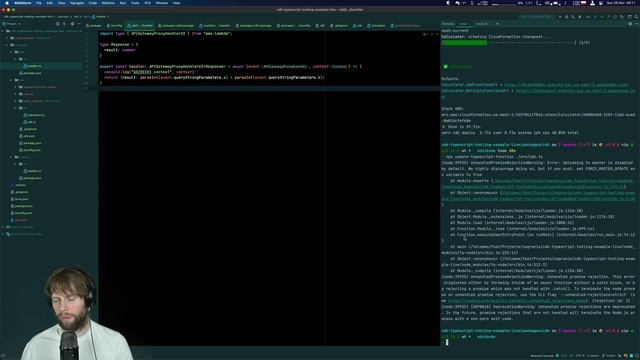Image resolution: width=640 pixels, height=360 pixels.
Task: Click the 'type Response' line in the editor
Action: point(119,44)
